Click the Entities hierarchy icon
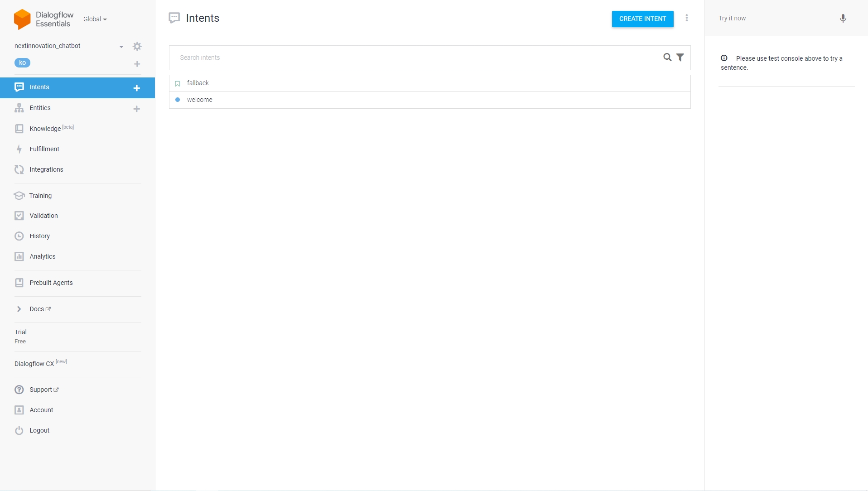868x491 pixels. click(19, 108)
